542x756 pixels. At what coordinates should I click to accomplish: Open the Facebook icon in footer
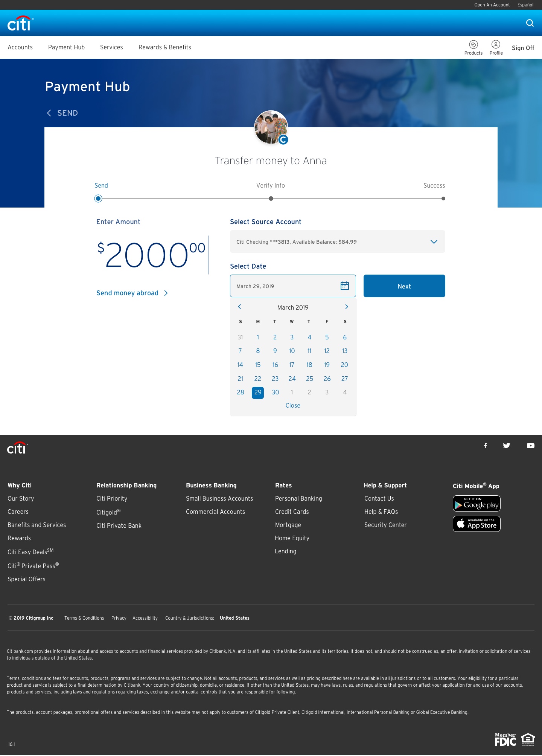pos(486,446)
